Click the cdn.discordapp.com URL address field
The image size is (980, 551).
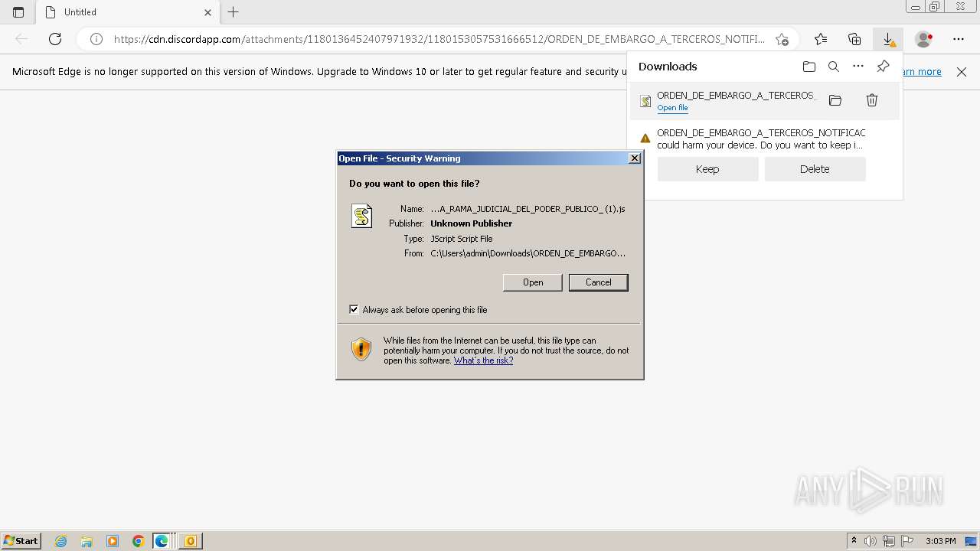[439, 39]
